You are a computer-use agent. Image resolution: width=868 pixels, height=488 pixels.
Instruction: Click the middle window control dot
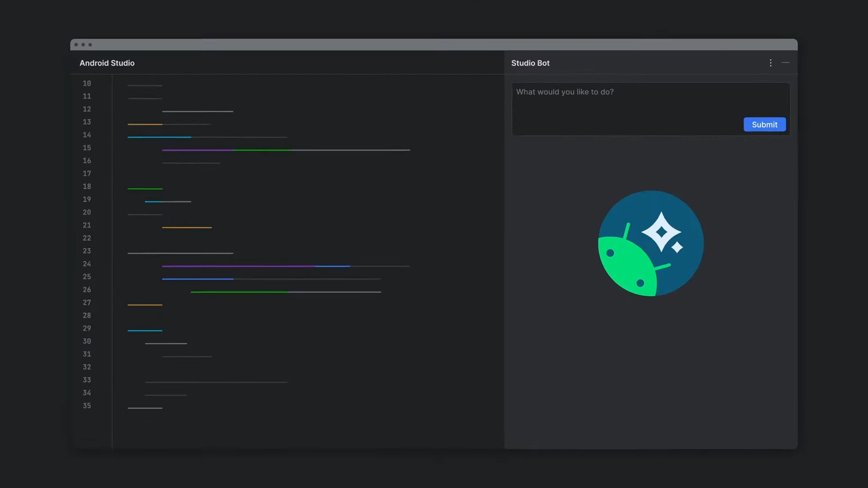pyautogui.click(x=83, y=45)
